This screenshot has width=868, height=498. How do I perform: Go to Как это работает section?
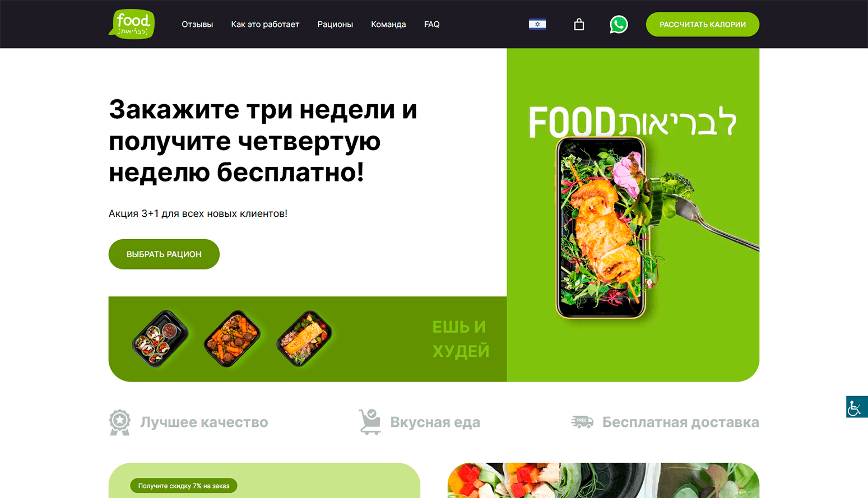[x=265, y=25]
